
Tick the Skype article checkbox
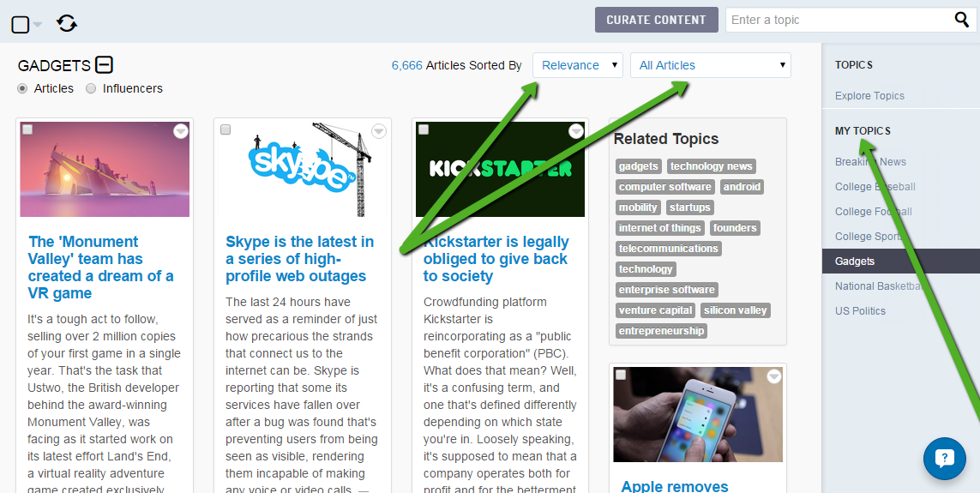[225, 129]
